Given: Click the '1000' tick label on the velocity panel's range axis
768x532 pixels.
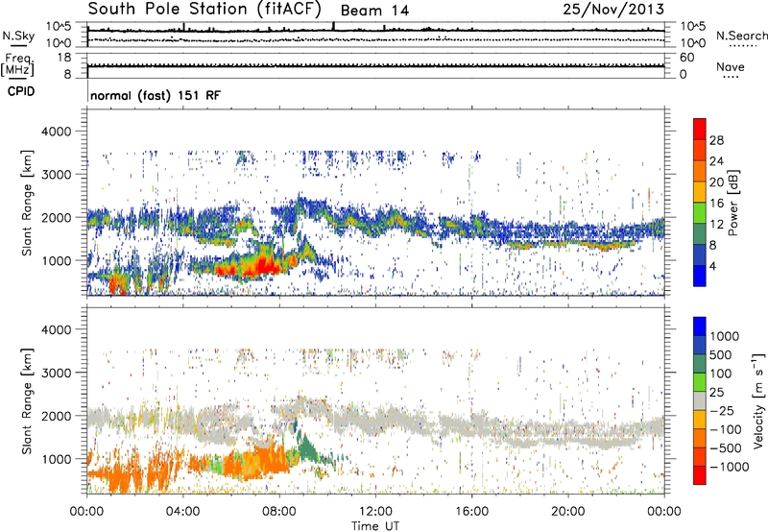Looking at the screenshot, I should 56,459.
